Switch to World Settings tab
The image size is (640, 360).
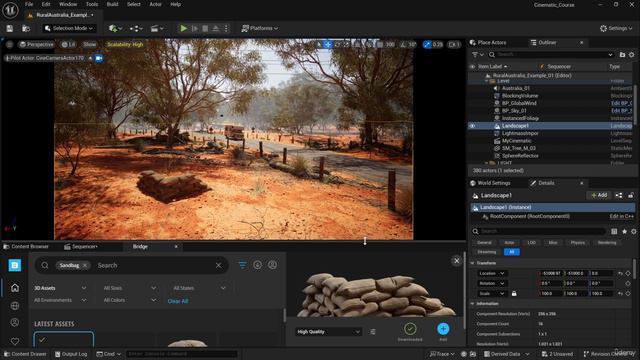[x=490, y=183]
